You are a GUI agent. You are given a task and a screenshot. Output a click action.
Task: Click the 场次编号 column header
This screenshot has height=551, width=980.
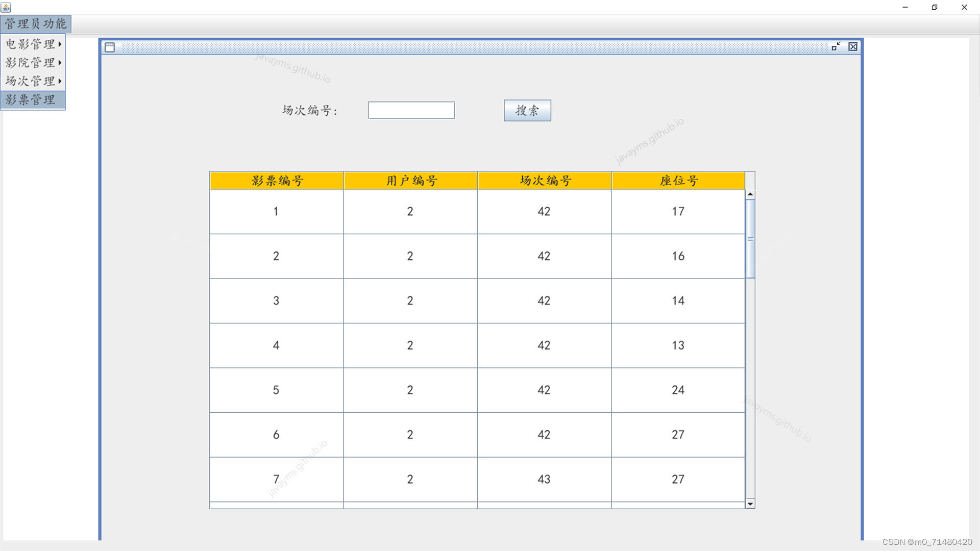click(x=545, y=181)
